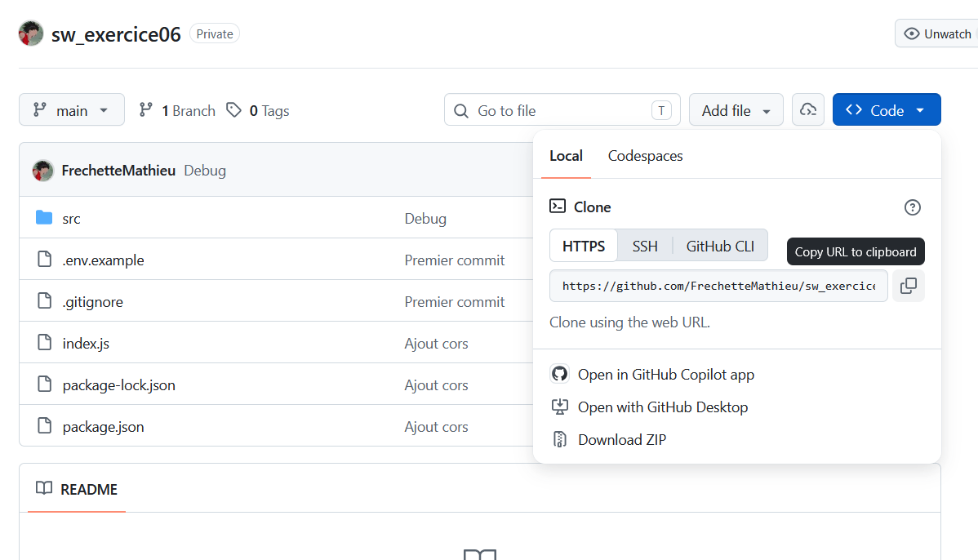Switch to the Local tab
Image resolution: width=978 pixels, height=560 pixels.
tap(566, 156)
